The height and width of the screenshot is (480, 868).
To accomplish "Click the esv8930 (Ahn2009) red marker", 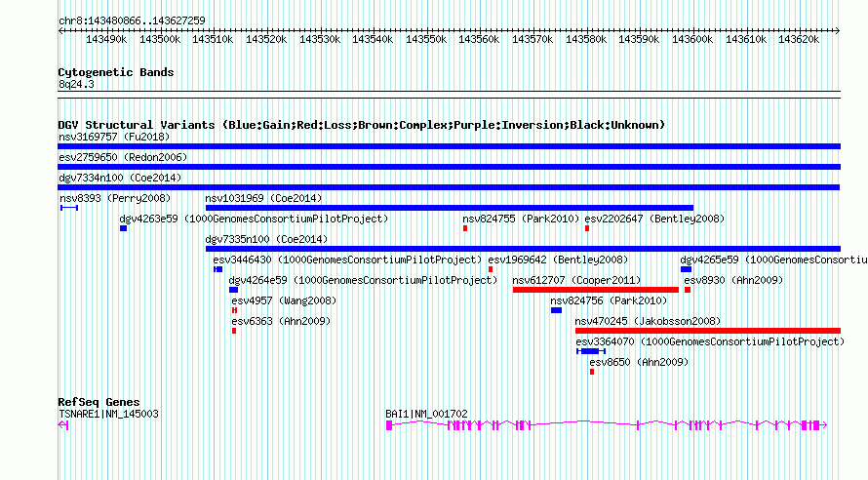I will pos(688,290).
